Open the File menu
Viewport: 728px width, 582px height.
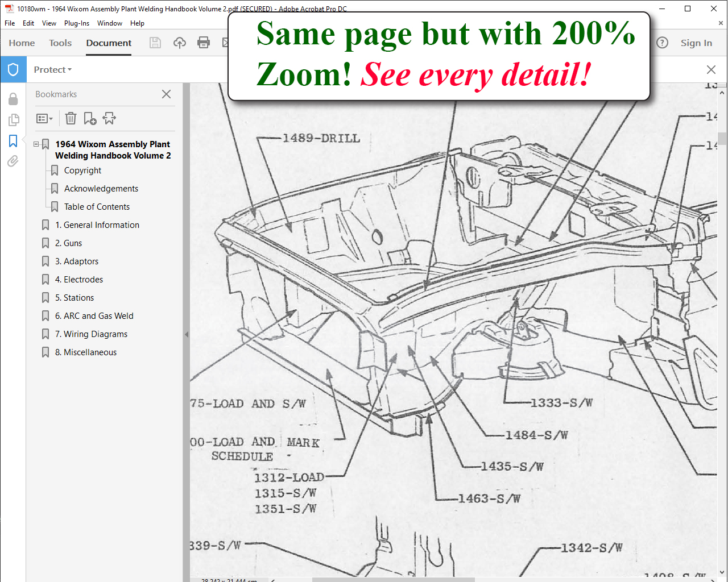tap(10, 23)
